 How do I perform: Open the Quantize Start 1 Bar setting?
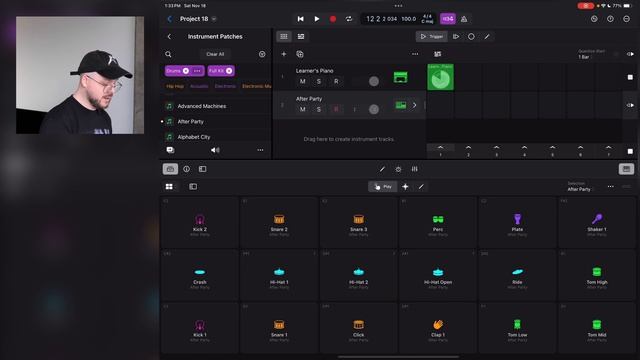pyautogui.click(x=591, y=54)
